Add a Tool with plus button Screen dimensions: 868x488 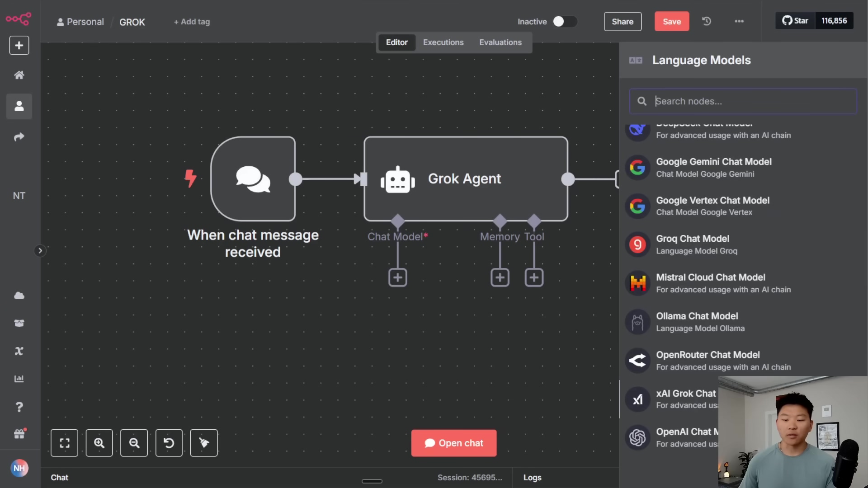tap(534, 277)
